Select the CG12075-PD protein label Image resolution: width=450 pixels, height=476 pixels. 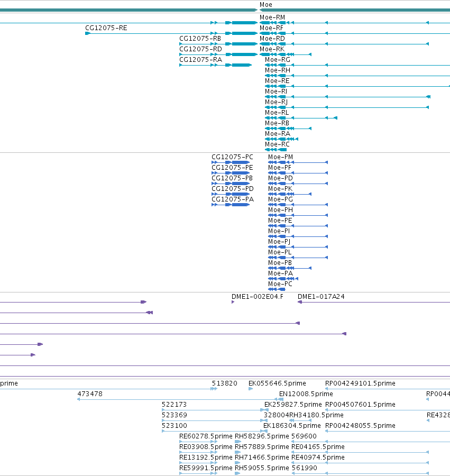pyautogui.click(x=233, y=189)
